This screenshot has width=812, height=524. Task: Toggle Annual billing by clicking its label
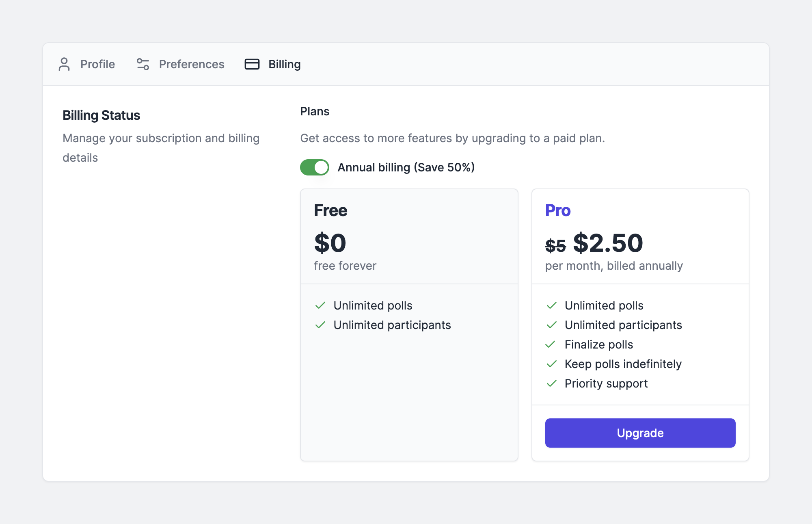tap(406, 167)
